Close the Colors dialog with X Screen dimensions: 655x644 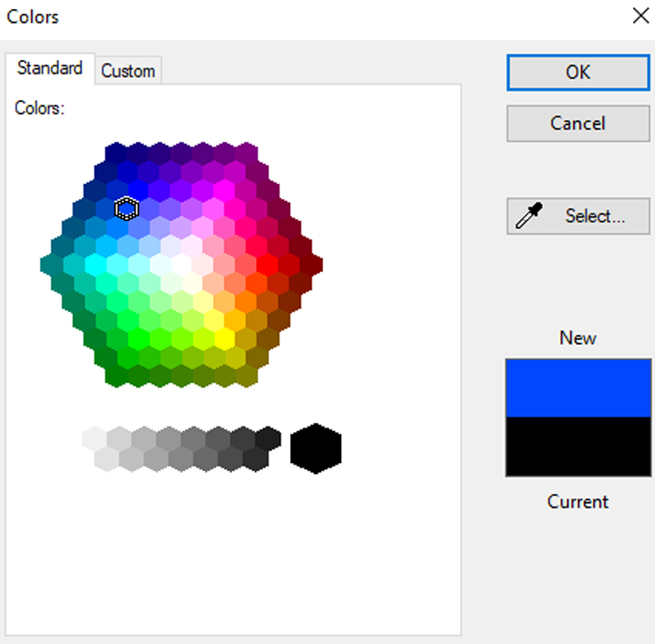click(638, 15)
